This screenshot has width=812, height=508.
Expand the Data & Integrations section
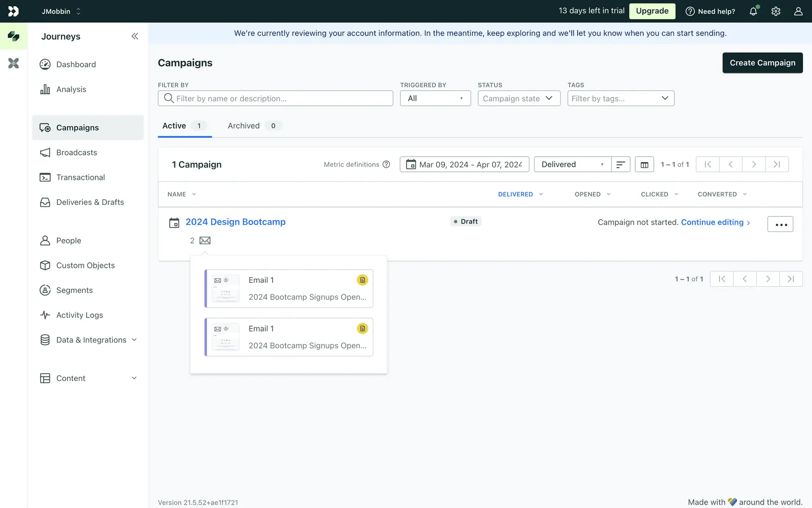(91, 340)
